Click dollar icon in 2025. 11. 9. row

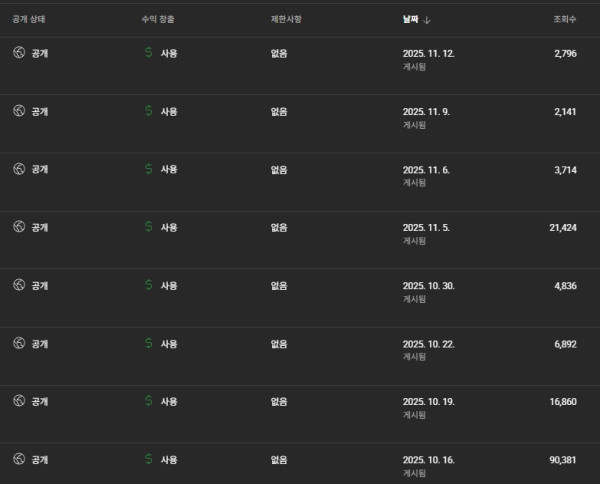pyautogui.click(x=149, y=111)
